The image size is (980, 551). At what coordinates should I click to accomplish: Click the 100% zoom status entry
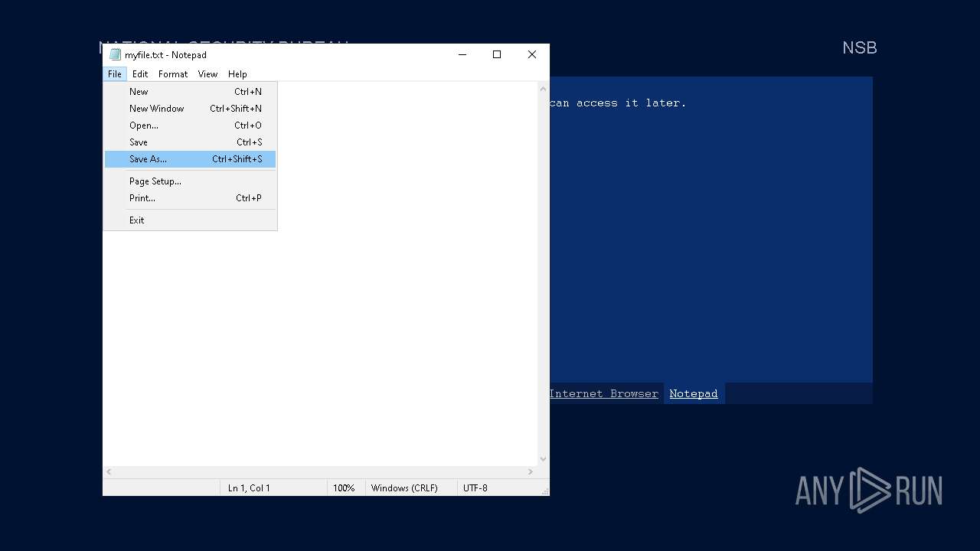[x=344, y=487]
